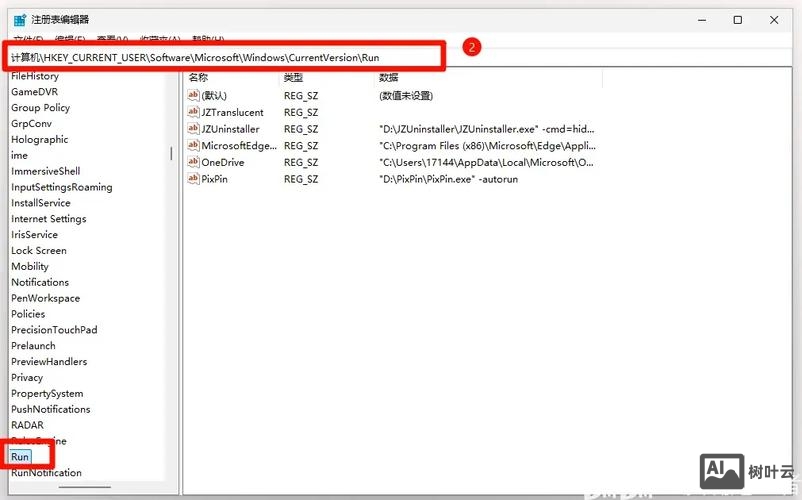The width and height of the screenshot is (802, 500).
Task: Click REG_SZ type in the OneDrive row
Action: point(301,163)
